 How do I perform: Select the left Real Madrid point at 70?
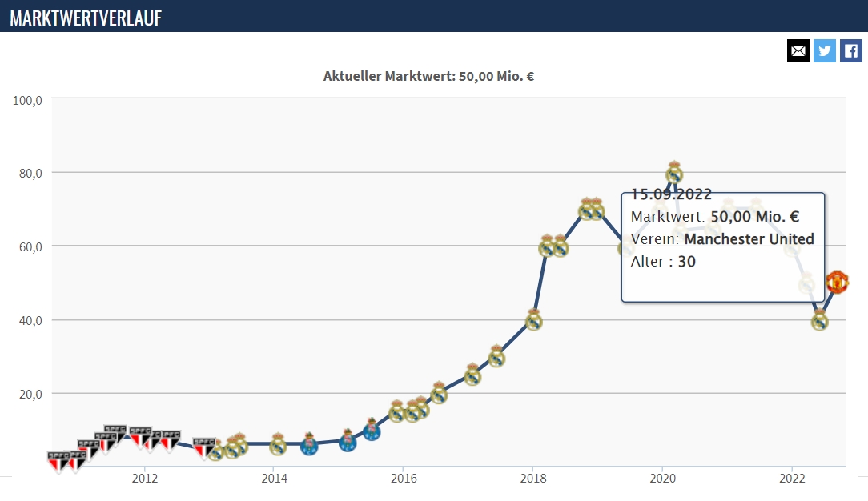coord(586,209)
